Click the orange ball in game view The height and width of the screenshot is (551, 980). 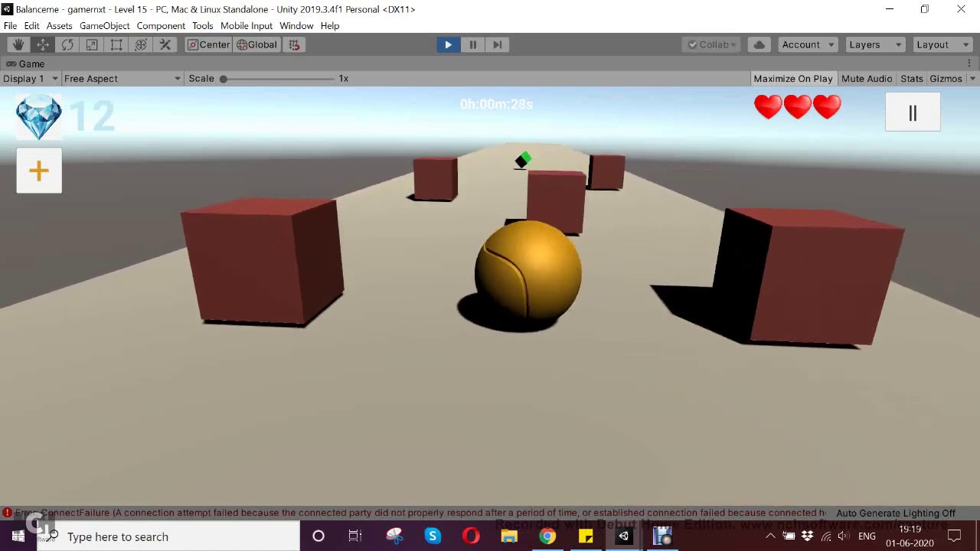coord(528,270)
